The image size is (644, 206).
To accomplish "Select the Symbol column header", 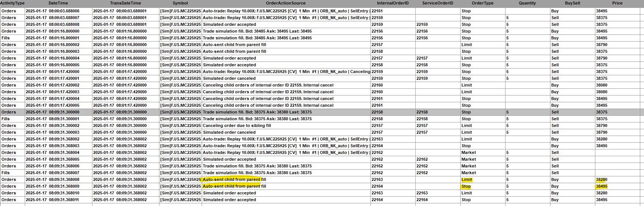I will click(x=180, y=3).
